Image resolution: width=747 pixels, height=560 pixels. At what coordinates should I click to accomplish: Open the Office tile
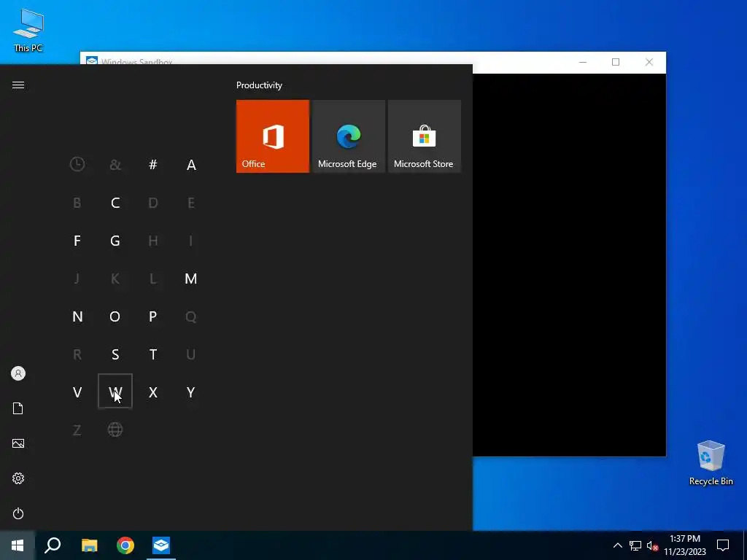coord(273,136)
